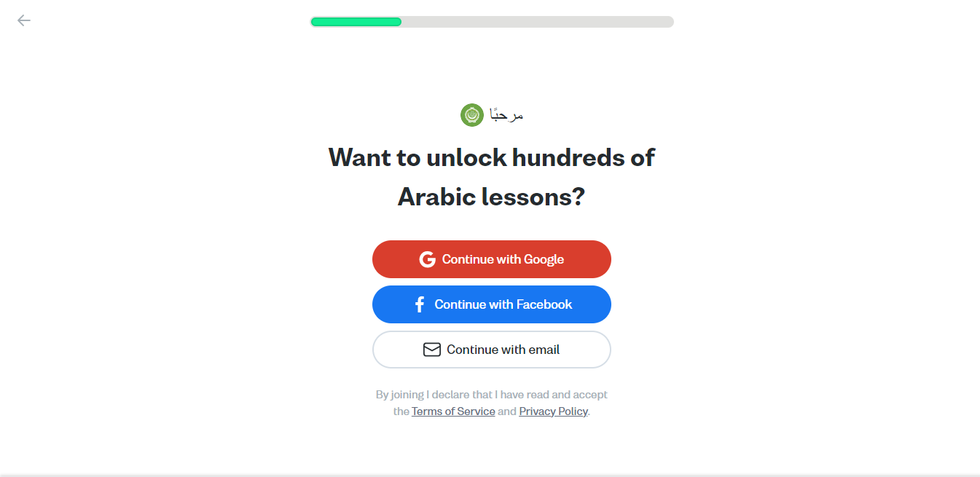This screenshot has width=980, height=477.
Task: Click the Facebook 'f' logo
Action: [419, 304]
